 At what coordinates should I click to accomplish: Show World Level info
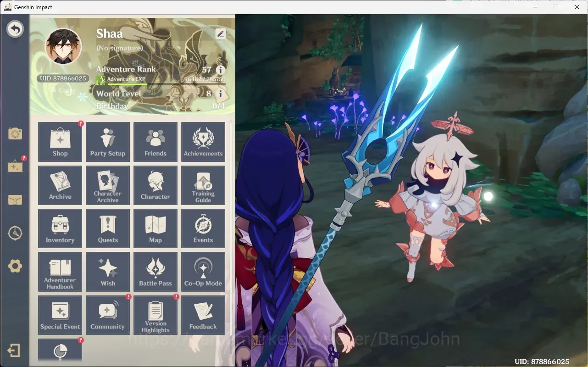tap(220, 94)
